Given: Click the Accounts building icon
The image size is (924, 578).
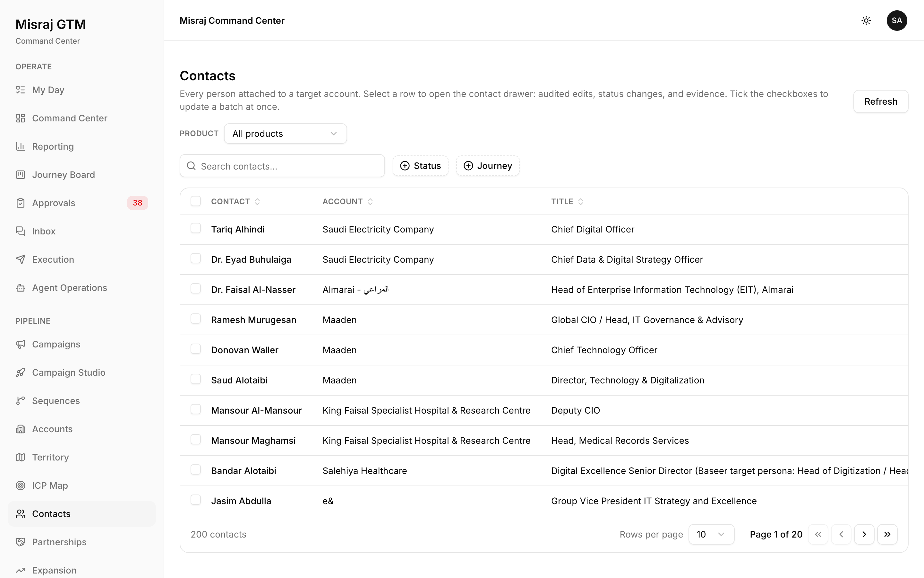Looking at the screenshot, I should tap(21, 429).
